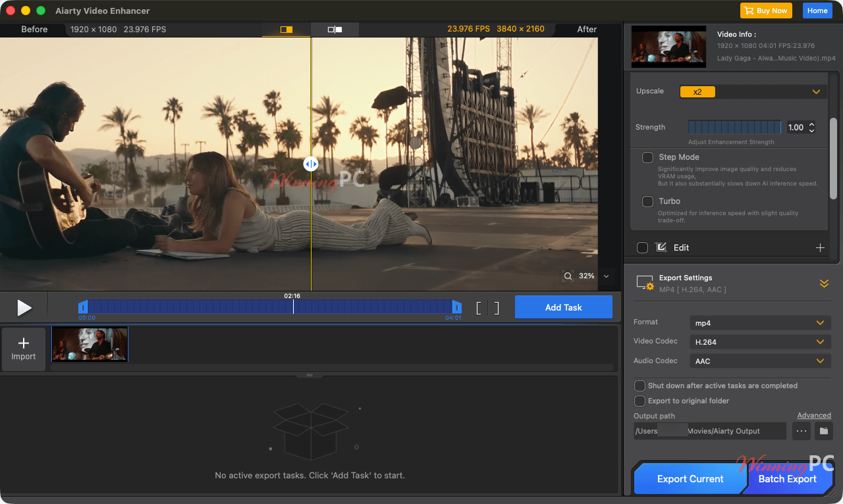The height and width of the screenshot is (504, 843).
Task: Click the Export Settings monitor gear icon
Action: click(x=645, y=283)
